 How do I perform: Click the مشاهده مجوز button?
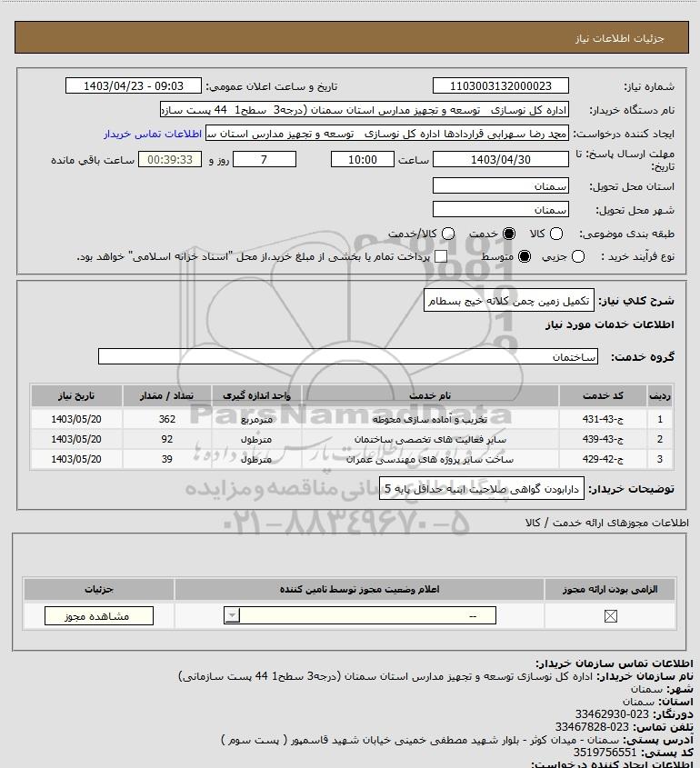point(98,615)
